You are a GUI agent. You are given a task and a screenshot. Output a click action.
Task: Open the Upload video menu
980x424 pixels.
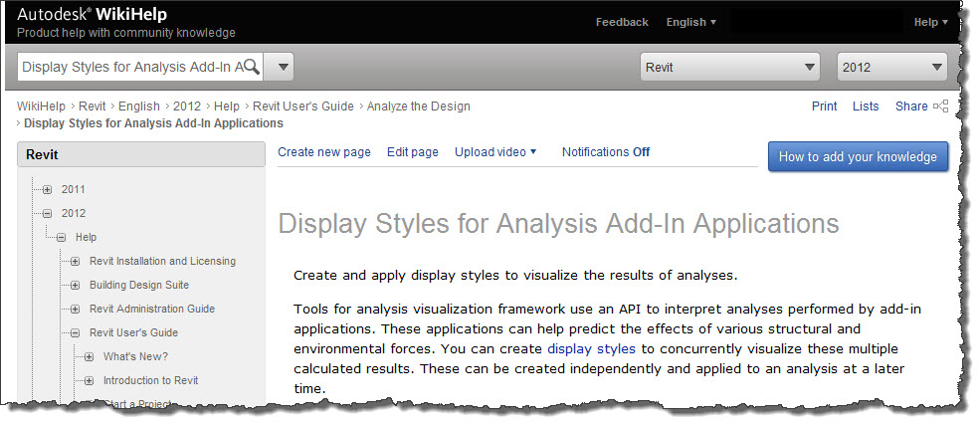(x=495, y=152)
